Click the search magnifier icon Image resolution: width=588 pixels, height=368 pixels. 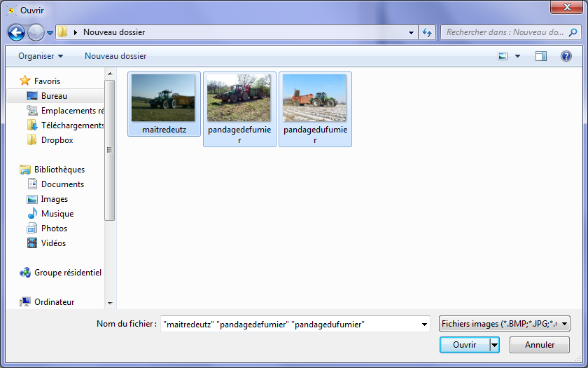pyautogui.click(x=572, y=32)
